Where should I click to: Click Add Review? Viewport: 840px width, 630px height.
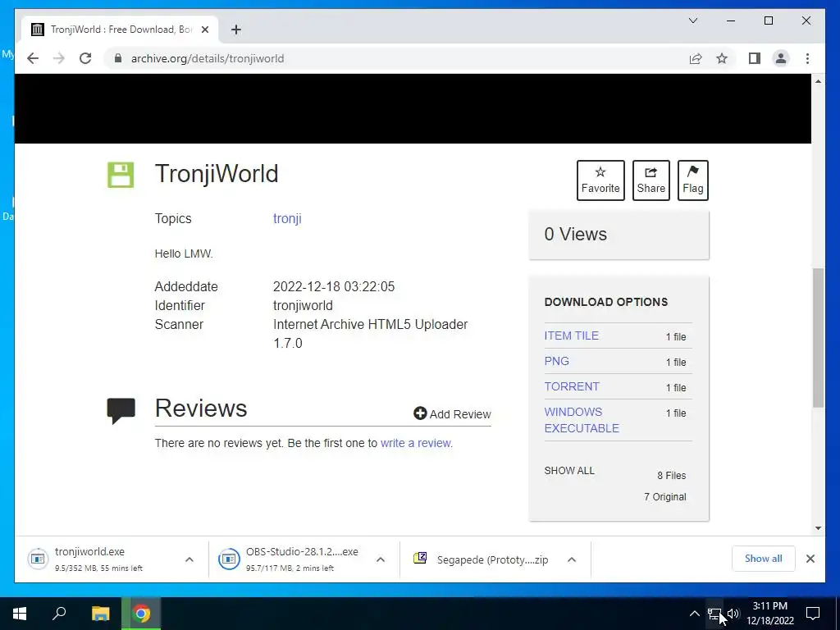tap(452, 413)
